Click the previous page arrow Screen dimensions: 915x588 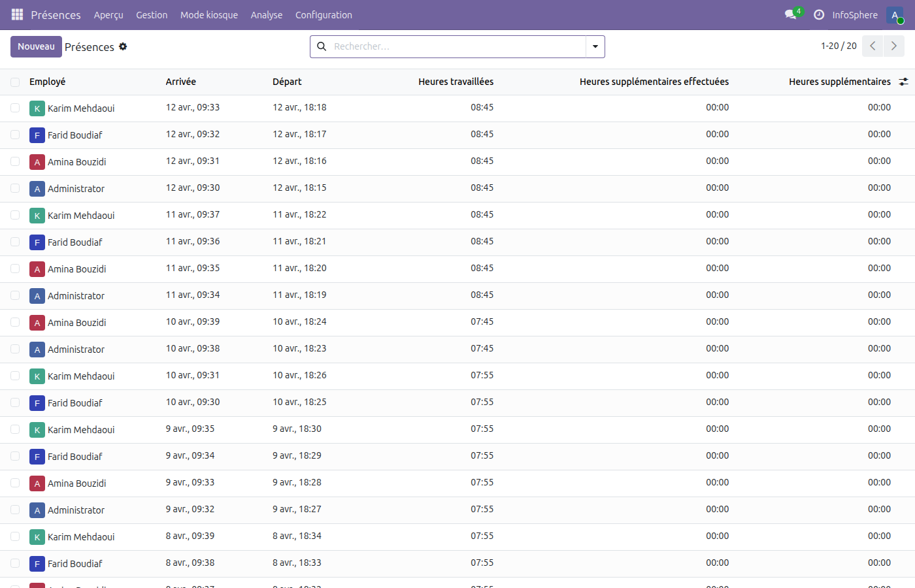pos(873,46)
